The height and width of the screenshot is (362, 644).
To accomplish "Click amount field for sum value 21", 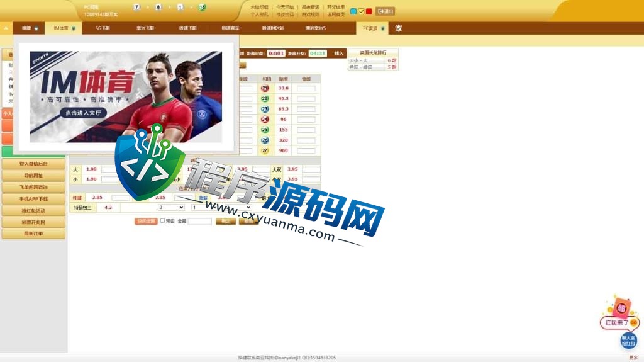I will 306,88.
